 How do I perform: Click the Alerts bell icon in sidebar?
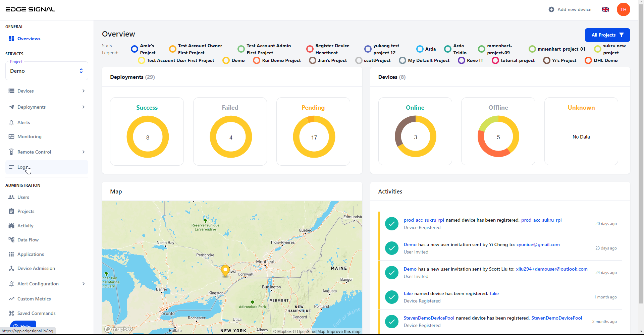(11, 122)
